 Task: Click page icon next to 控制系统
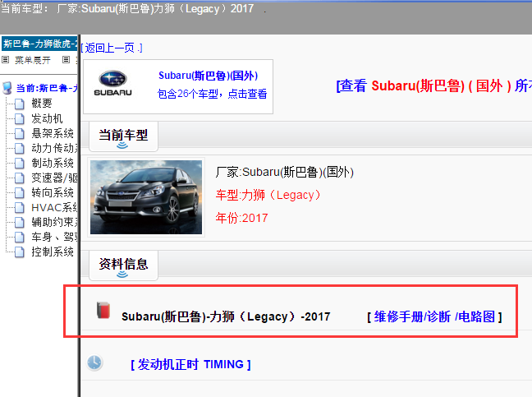(x=20, y=252)
